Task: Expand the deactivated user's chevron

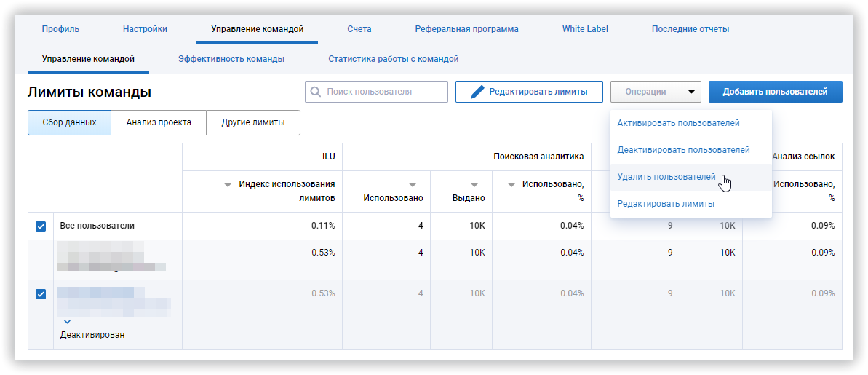Action: 67,321
